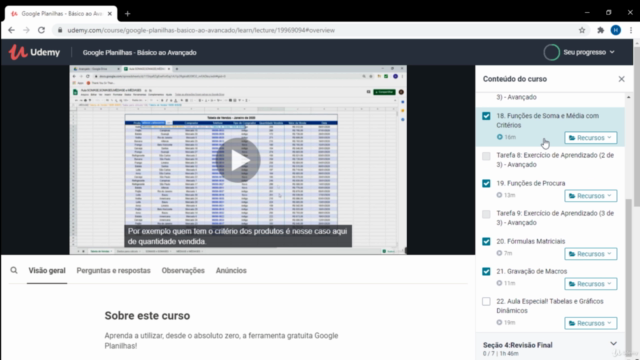Switch to Observações tab
Screen dimensions: 640x360
183,270
